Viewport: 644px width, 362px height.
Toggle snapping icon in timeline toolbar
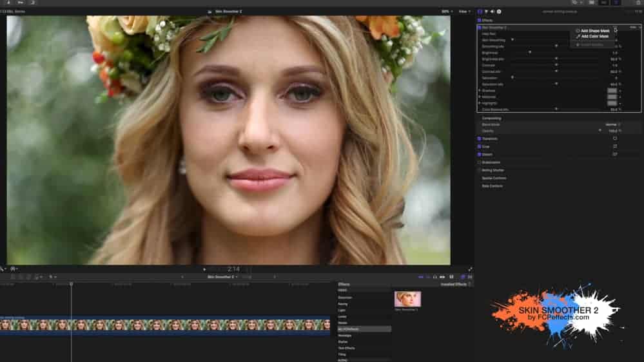click(x=442, y=277)
